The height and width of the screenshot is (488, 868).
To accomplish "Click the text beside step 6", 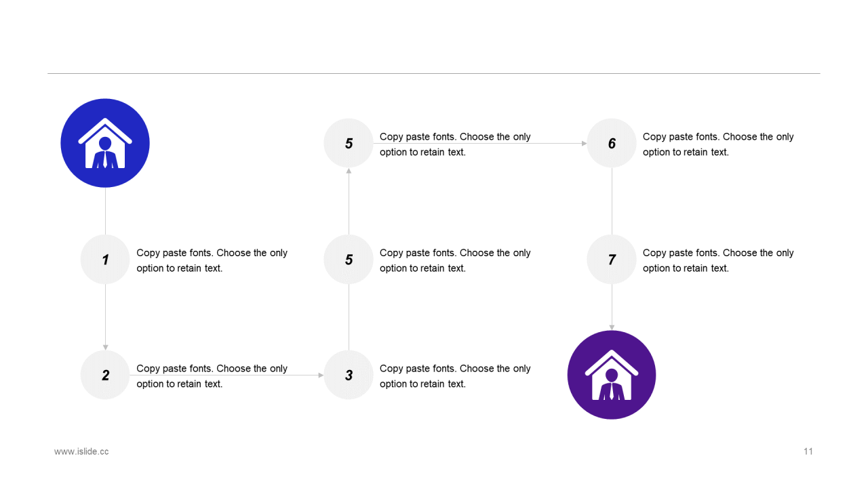I will point(718,144).
